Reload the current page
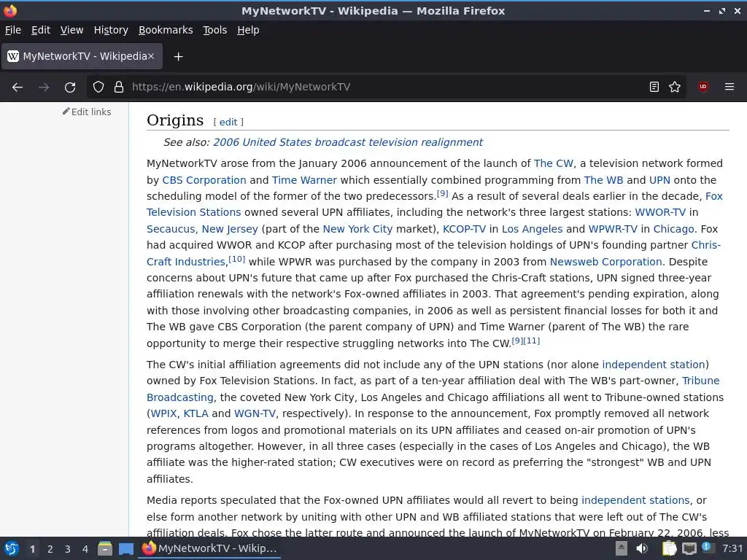The image size is (747, 560). point(70,87)
